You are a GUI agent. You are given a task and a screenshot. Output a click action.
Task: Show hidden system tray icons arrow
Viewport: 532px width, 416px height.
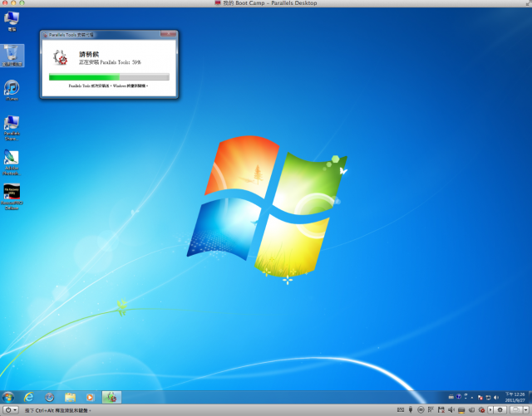pos(472,398)
